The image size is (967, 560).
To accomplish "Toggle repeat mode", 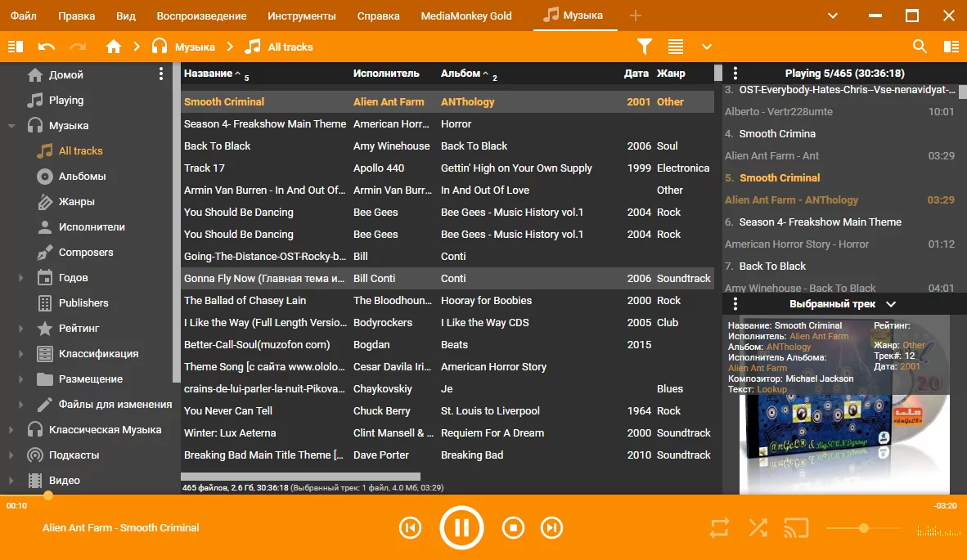I will pyautogui.click(x=720, y=528).
